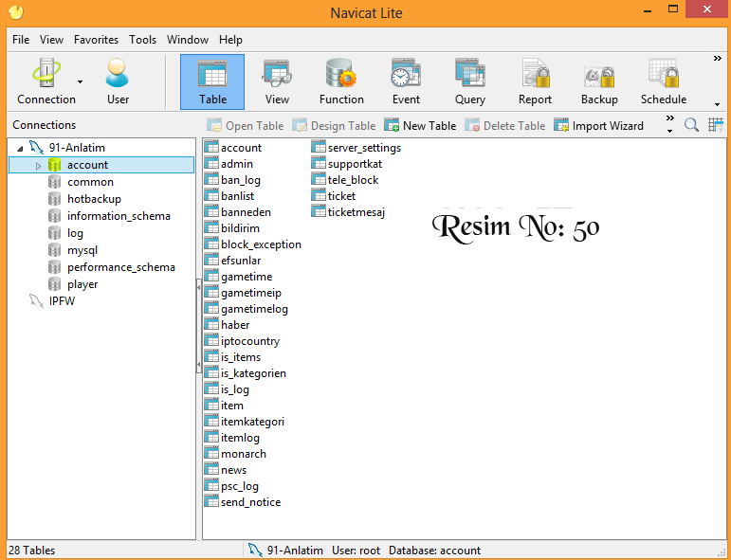Select the gametime table icon
The width and height of the screenshot is (731, 560).
(x=211, y=277)
